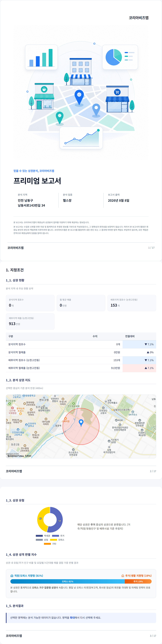Click the 기신정기 2공장 map marker
The height and width of the screenshot is (644, 162).
(113, 441)
